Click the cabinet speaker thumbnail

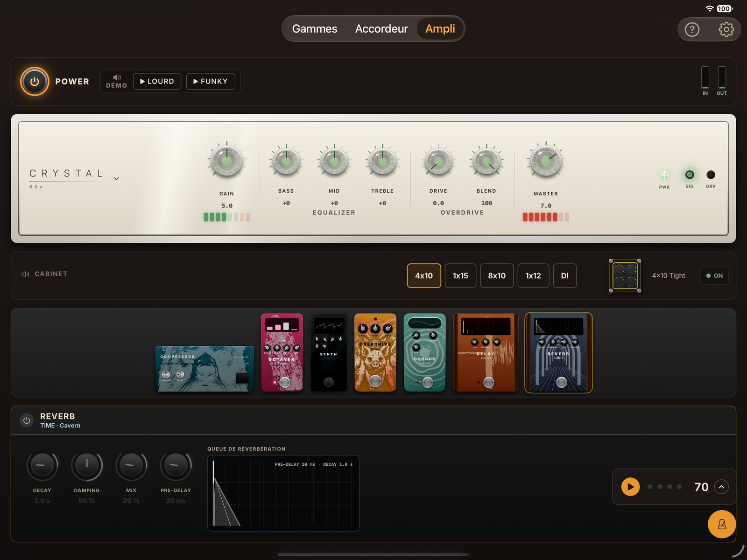pos(625,276)
